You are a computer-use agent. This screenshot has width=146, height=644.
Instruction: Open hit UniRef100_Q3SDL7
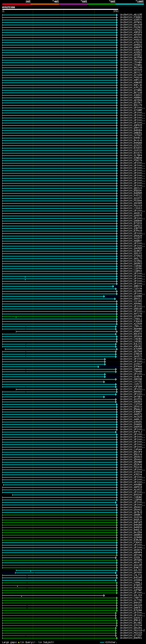click(131, 557)
